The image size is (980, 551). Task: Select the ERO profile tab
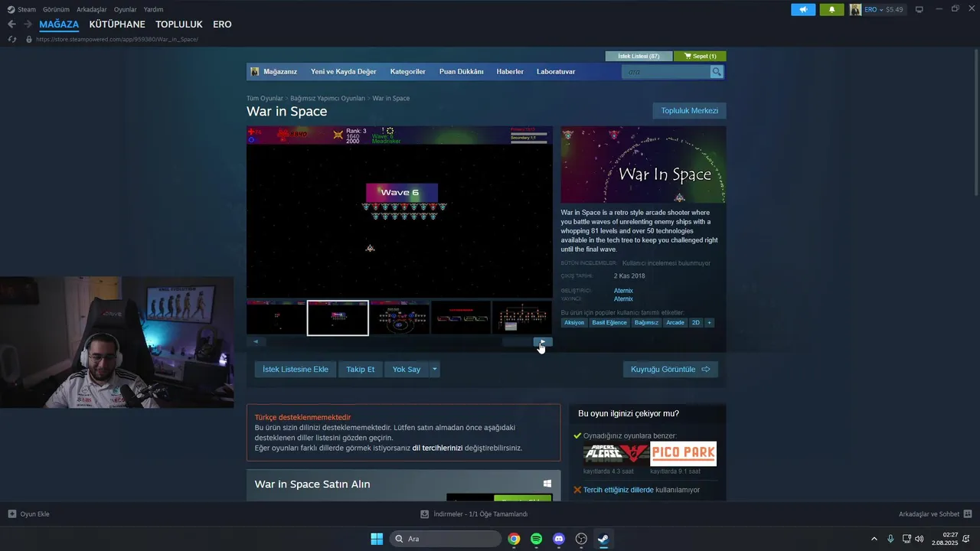222,24
